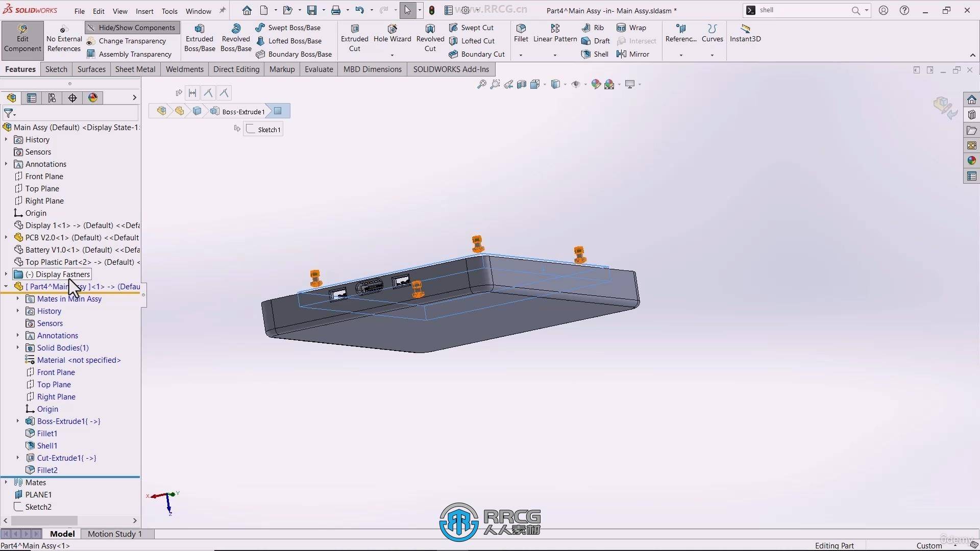980x551 pixels.
Task: Open the Linear Pattern dropdown arrow
Action: pyautogui.click(x=555, y=55)
